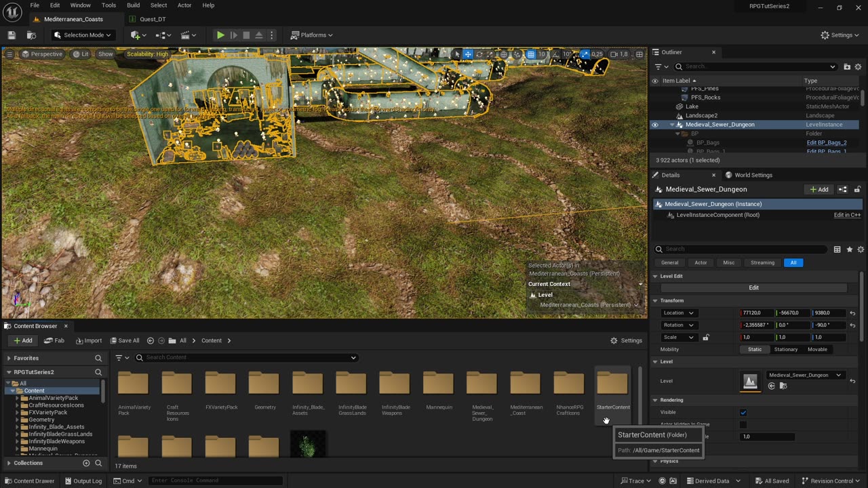Open the Build menu

(133, 5)
